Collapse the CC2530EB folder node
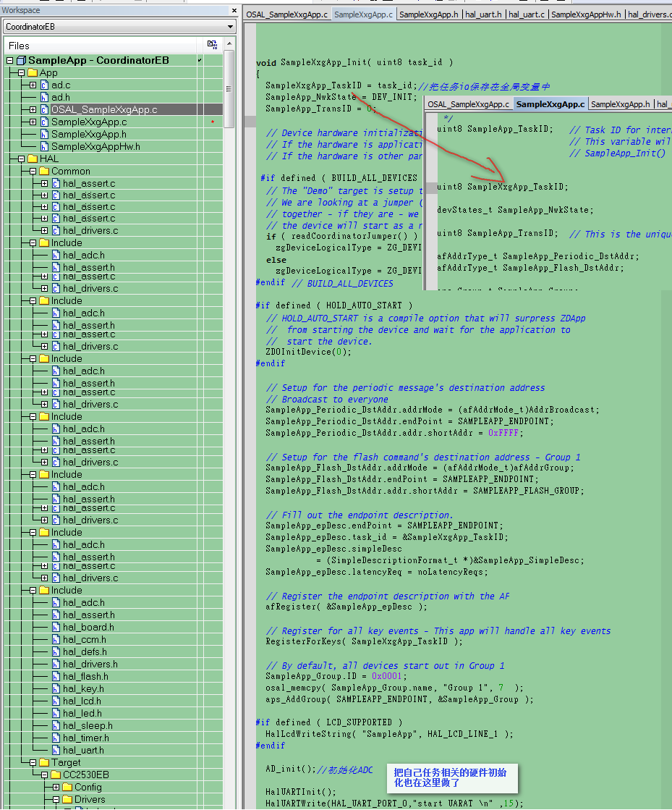672x810 pixels. (x=44, y=775)
